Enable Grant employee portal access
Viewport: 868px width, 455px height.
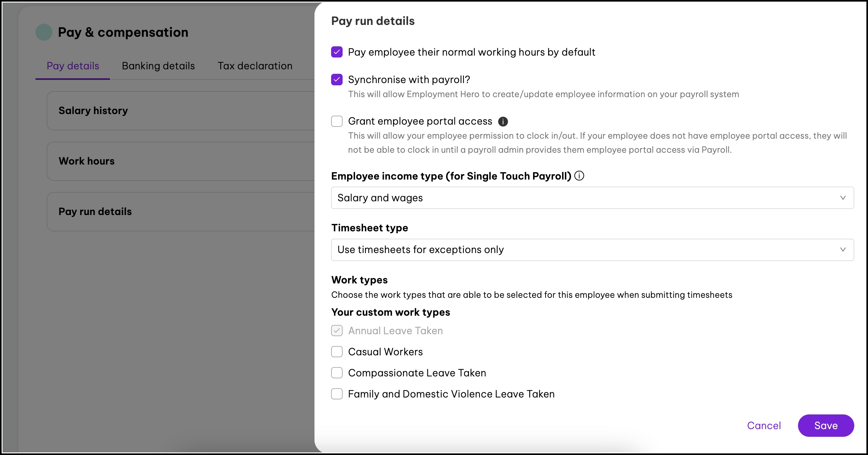(x=337, y=121)
